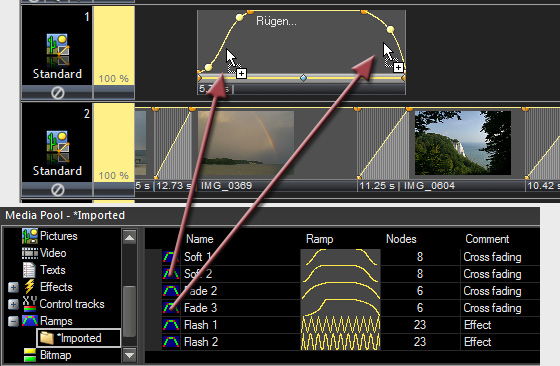Select the Bitmap category icon
This screenshot has width=560, height=366.
click(30, 355)
